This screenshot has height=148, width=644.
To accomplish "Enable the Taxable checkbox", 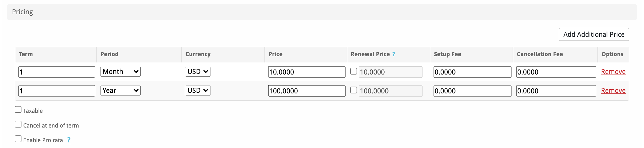I will click(18, 110).
